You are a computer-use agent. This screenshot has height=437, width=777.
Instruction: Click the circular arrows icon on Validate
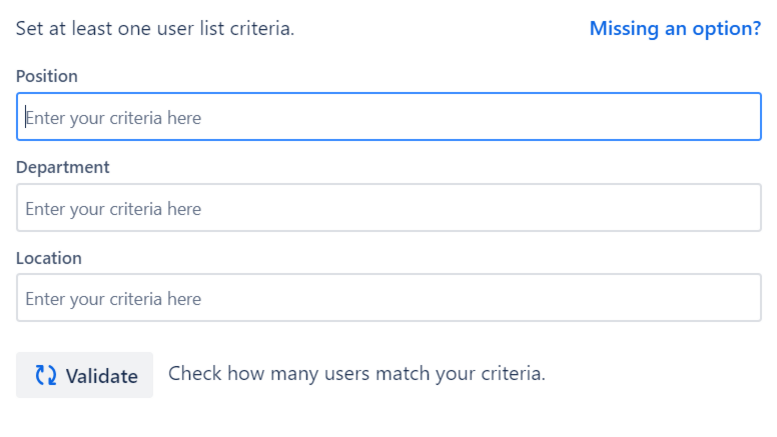[x=46, y=375]
